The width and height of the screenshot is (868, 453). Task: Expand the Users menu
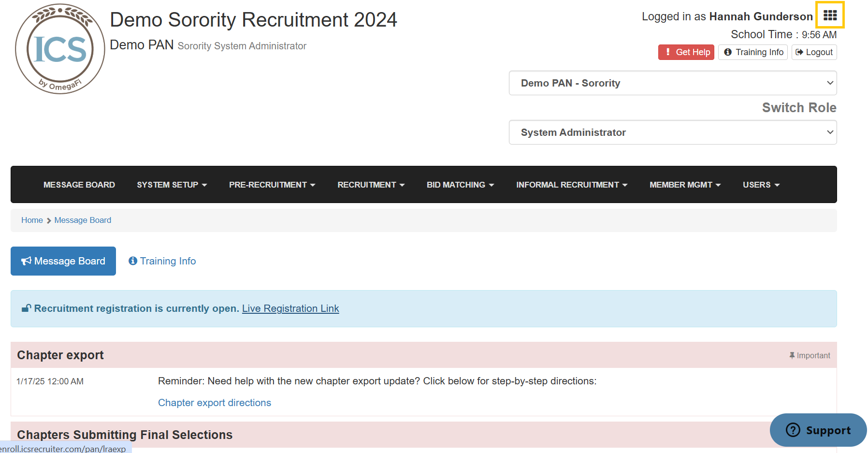[761, 185]
